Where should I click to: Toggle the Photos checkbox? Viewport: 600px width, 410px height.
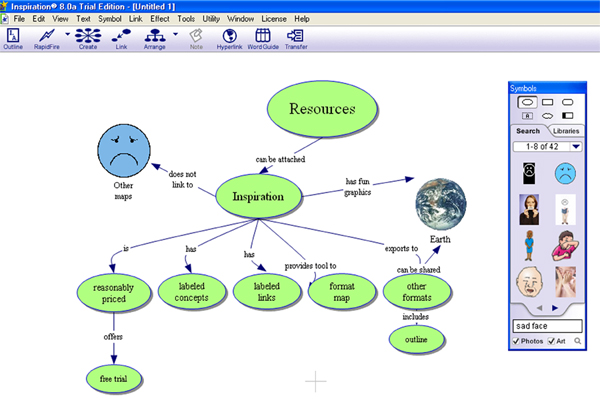point(516,342)
